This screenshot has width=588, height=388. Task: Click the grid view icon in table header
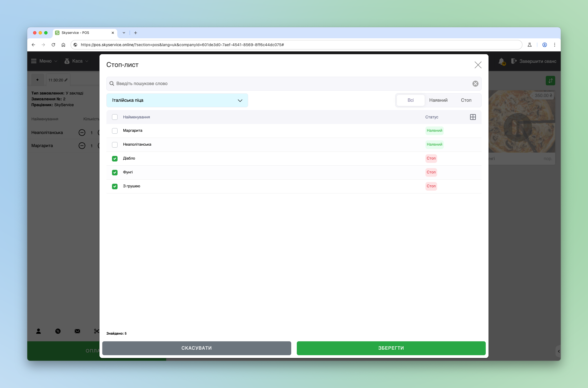coord(473,117)
